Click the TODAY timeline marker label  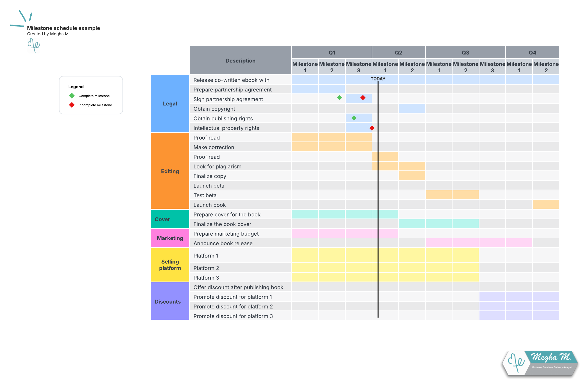pos(378,79)
